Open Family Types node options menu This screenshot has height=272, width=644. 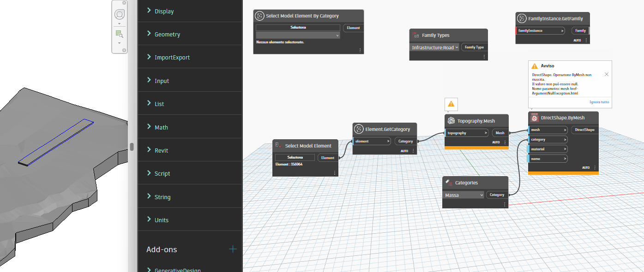[484, 56]
